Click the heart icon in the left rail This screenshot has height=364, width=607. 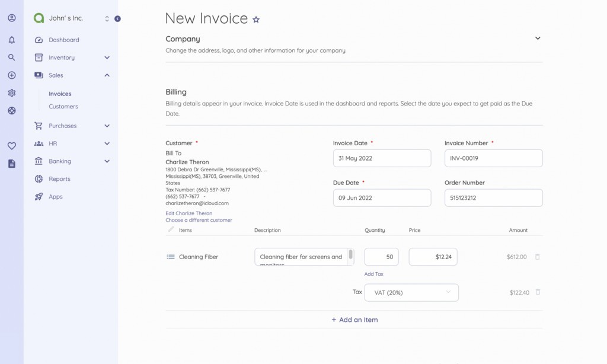[x=12, y=146]
